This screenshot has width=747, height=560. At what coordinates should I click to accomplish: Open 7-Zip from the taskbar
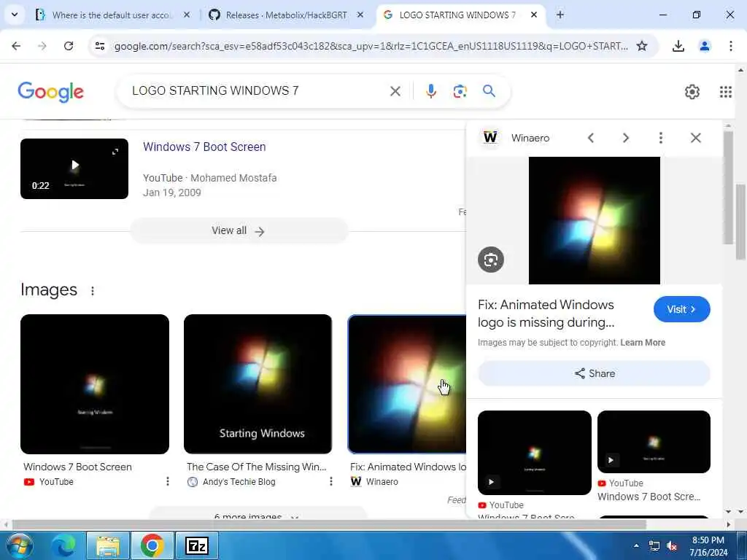point(197,545)
